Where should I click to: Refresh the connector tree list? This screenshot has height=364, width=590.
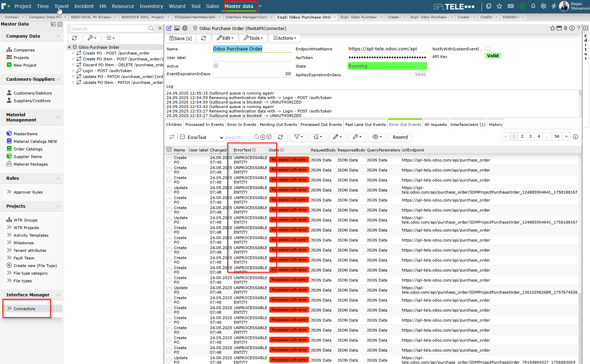[74, 38]
